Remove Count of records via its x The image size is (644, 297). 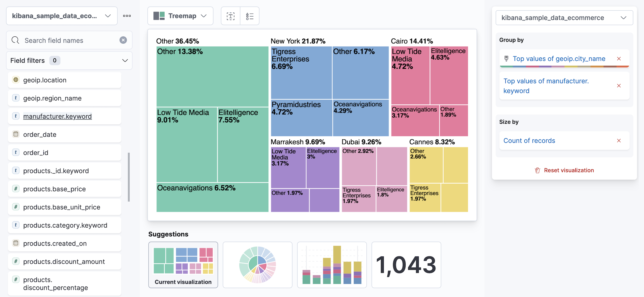(619, 141)
